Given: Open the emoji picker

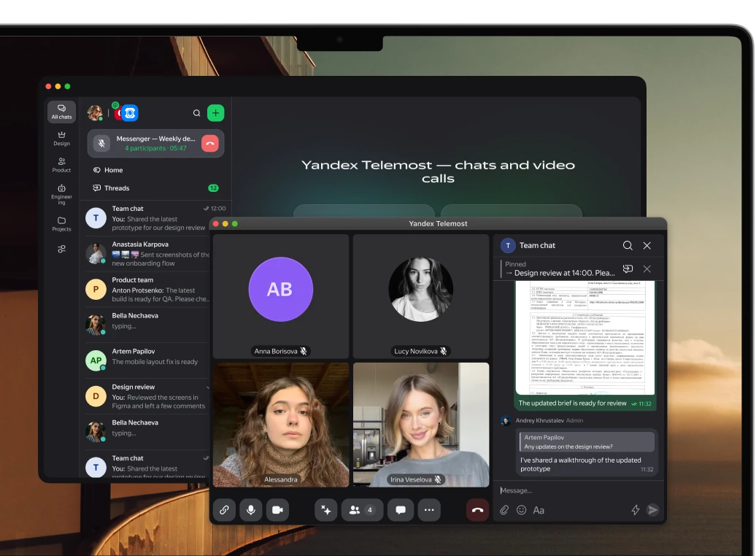Looking at the screenshot, I should point(521,510).
